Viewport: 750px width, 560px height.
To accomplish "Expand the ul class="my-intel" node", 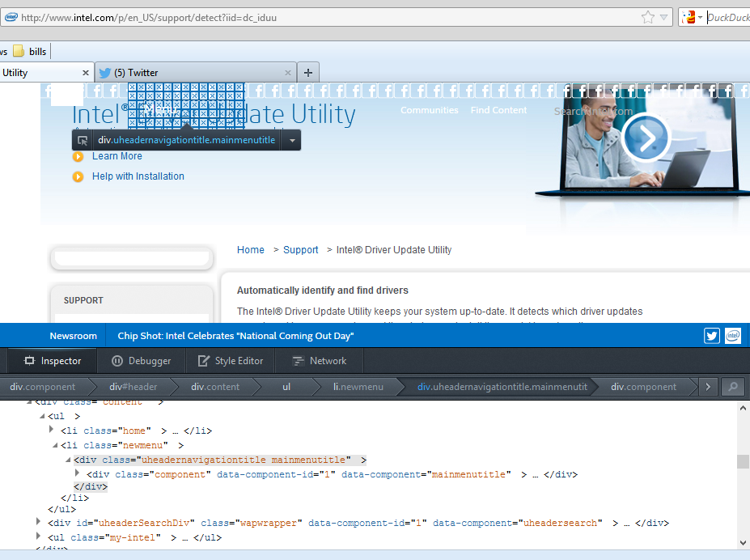I will click(x=38, y=536).
